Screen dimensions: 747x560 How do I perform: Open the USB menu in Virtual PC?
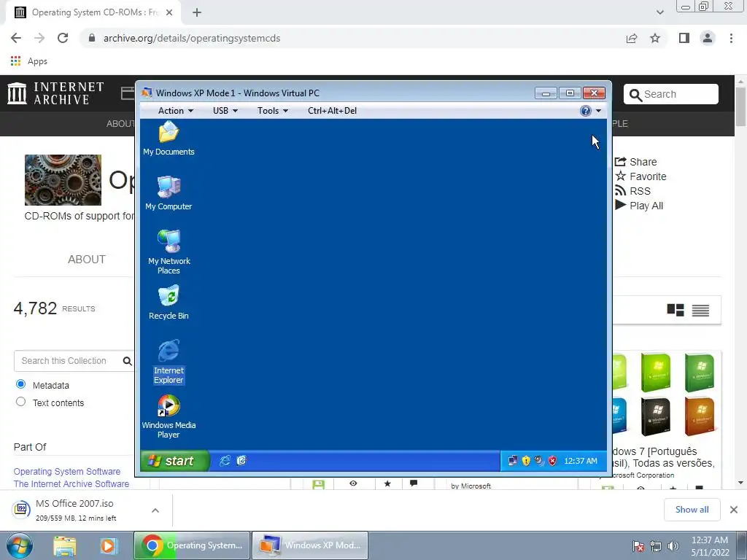pos(225,111)
